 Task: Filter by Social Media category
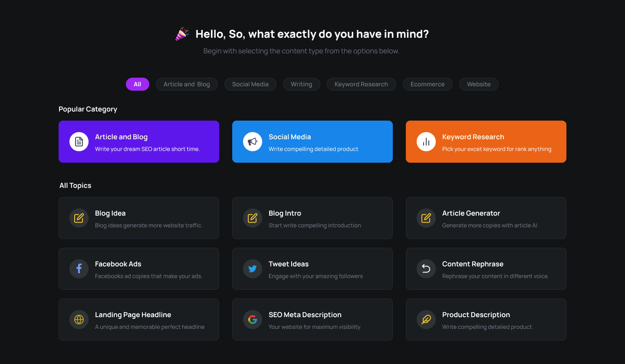pyautogui.click(x=250, y=84)
